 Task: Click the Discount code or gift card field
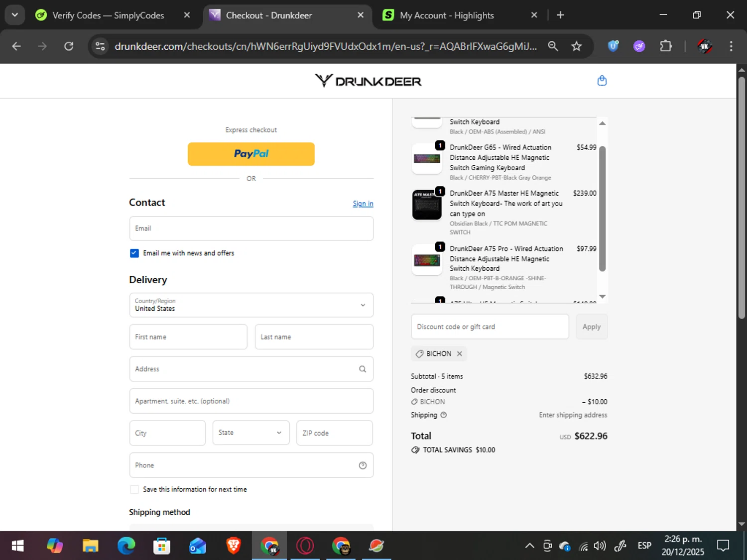(x=490, y=327)
